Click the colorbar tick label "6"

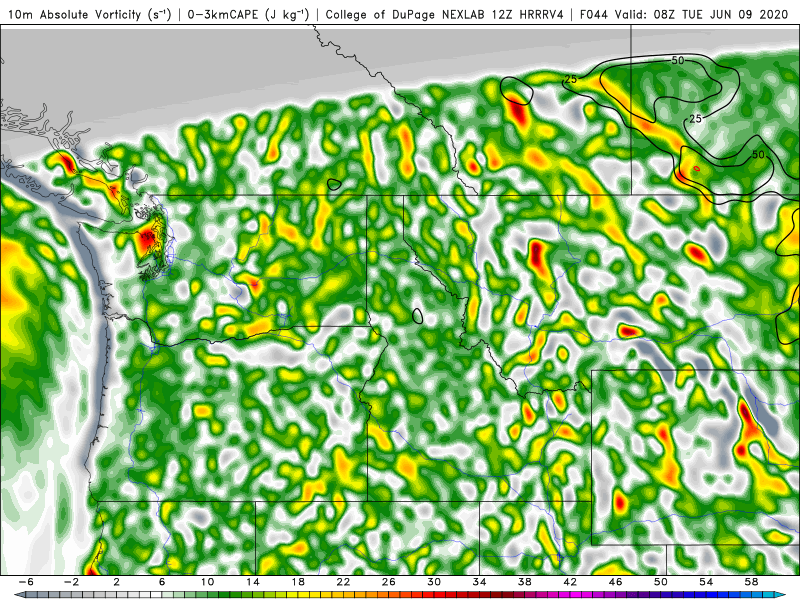tap(162, 582)
